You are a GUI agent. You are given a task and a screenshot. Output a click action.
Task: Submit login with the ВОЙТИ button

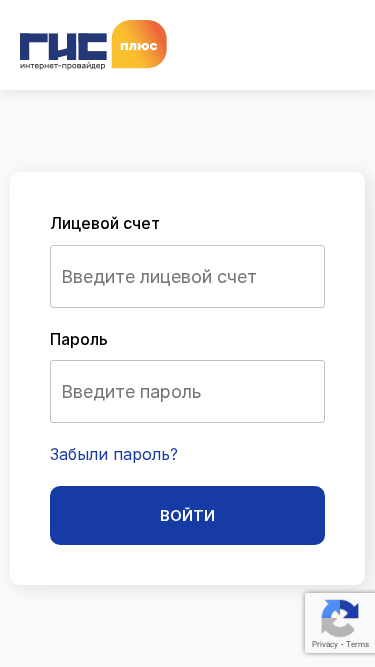[188, 515]
